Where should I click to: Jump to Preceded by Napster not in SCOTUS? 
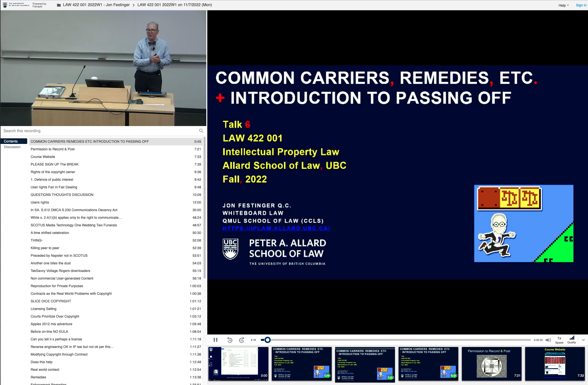point(116,256)
